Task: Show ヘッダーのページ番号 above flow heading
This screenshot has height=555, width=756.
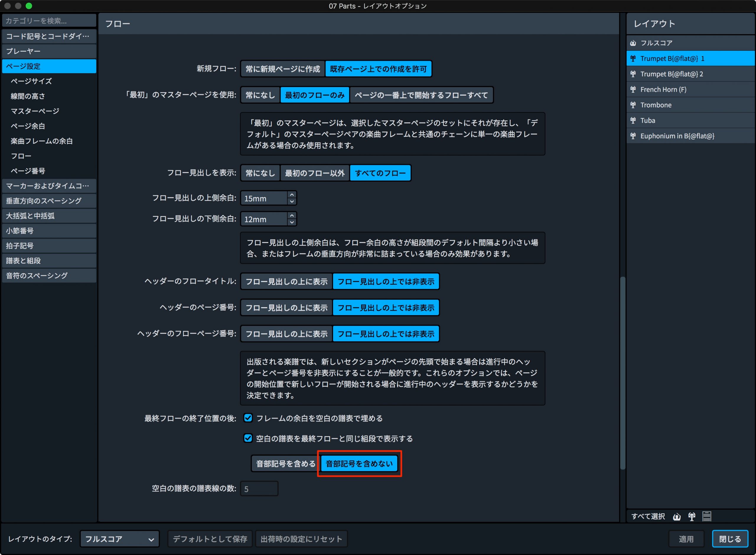Action: (x=286, y=308)
